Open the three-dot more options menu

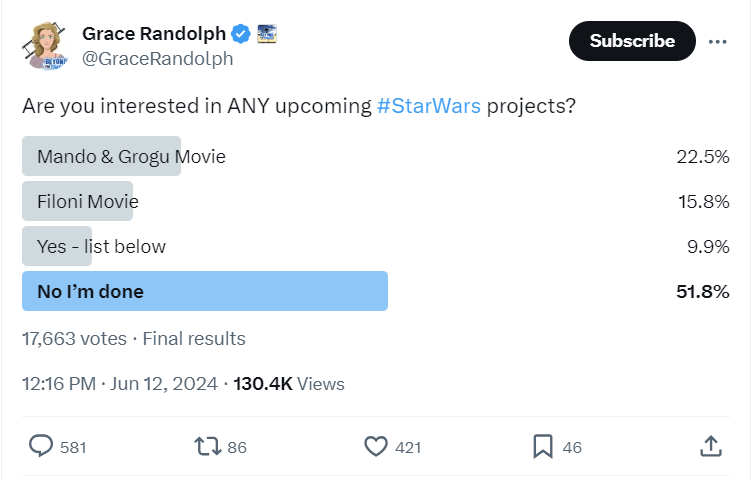click(717, 41)
